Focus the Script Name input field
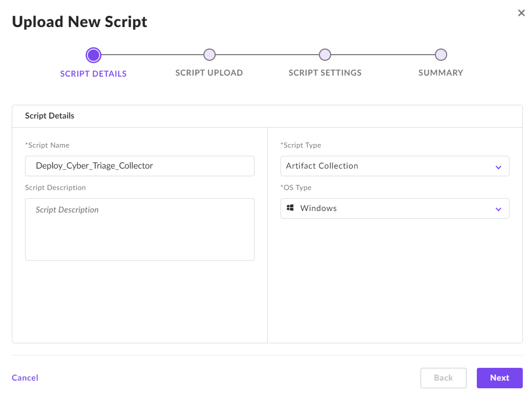This screenshot has height=399, width=532. pyautogui.click(x=140, y=166)
